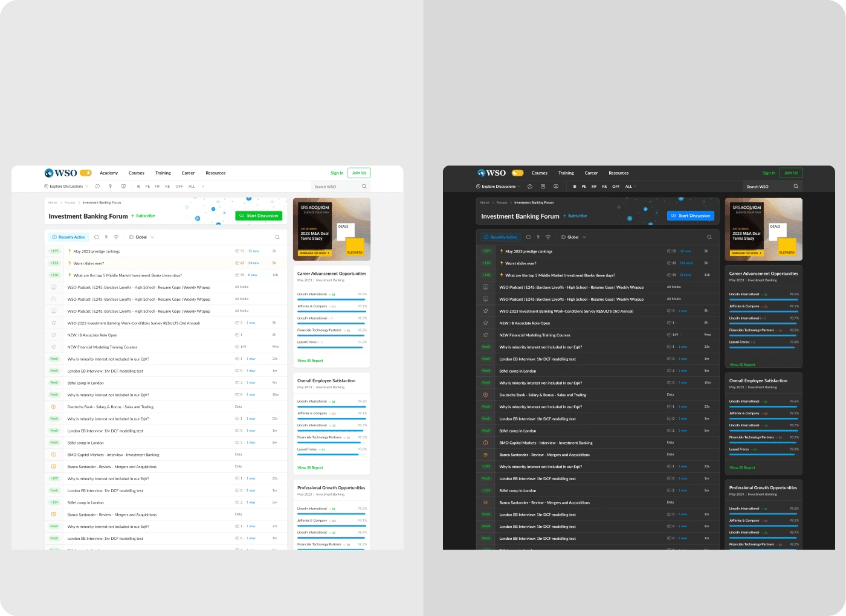Screen dimensions: 846x616
Task: Click Join Us in the light header
Action: 359,173
